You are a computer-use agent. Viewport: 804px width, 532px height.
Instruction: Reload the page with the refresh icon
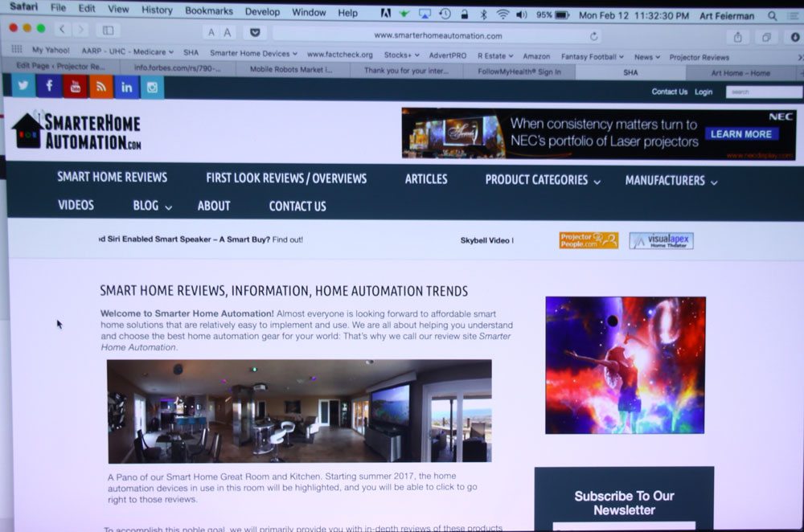594,36
